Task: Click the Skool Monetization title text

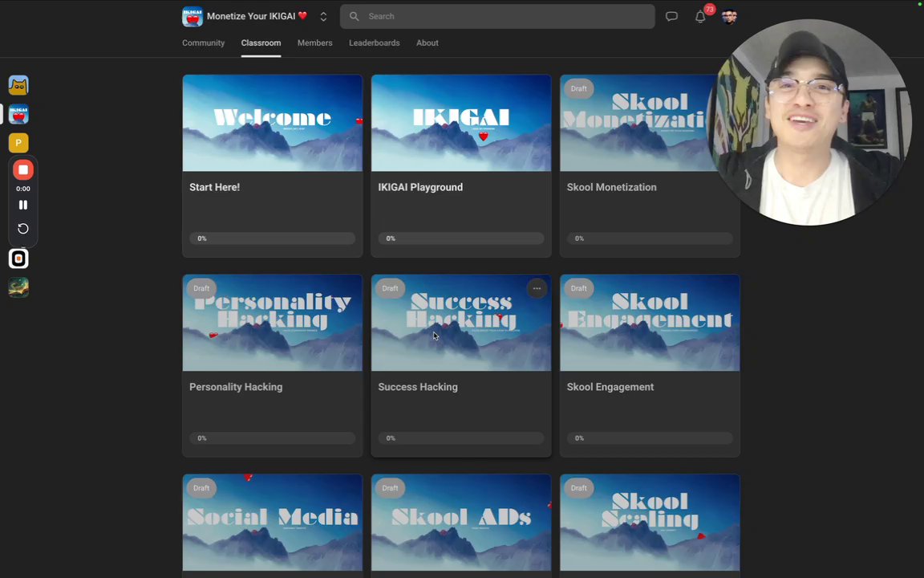Action: (611, 187)
